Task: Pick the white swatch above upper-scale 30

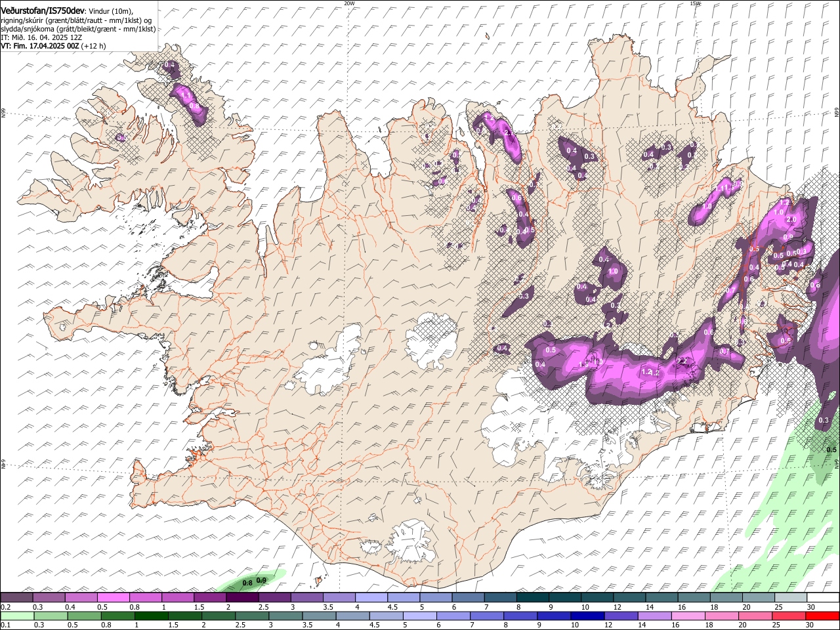Action: (x=823, y=598)
